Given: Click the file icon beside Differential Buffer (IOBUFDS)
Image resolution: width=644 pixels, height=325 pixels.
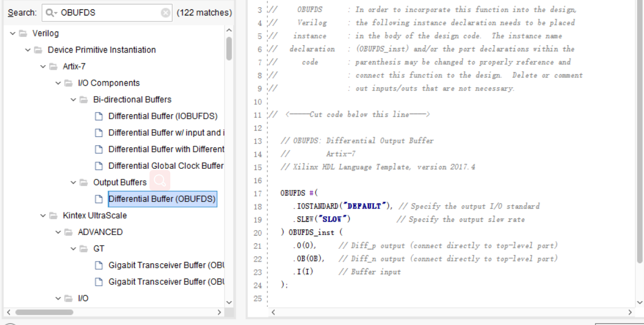Looking at the screenshot, I should 98,116.
